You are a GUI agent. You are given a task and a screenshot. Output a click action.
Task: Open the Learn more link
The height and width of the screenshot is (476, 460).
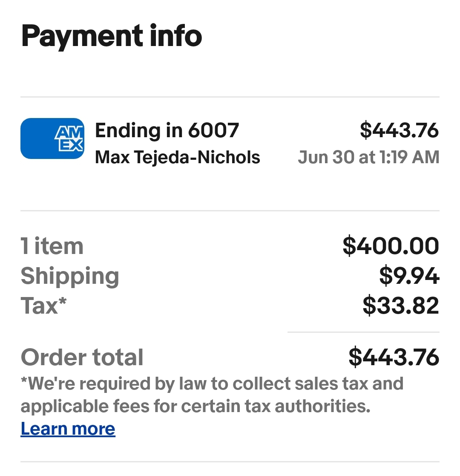[x=68, y=429]
